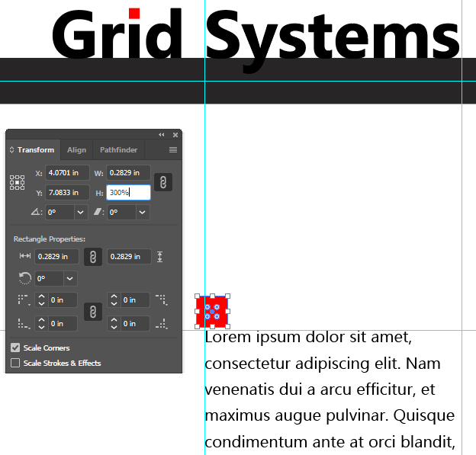
Task: Switch to the Align tab
Action: coord(76,150)
